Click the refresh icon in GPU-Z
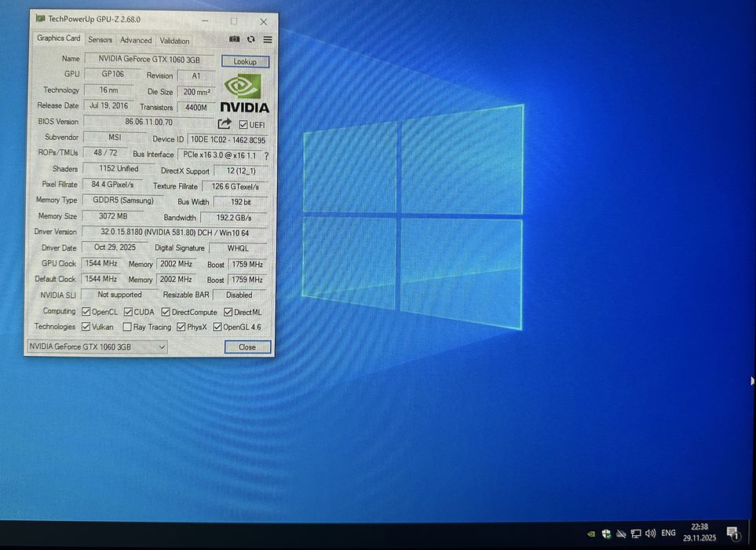The height and width of the screenshot is (550, 756). 250,39
